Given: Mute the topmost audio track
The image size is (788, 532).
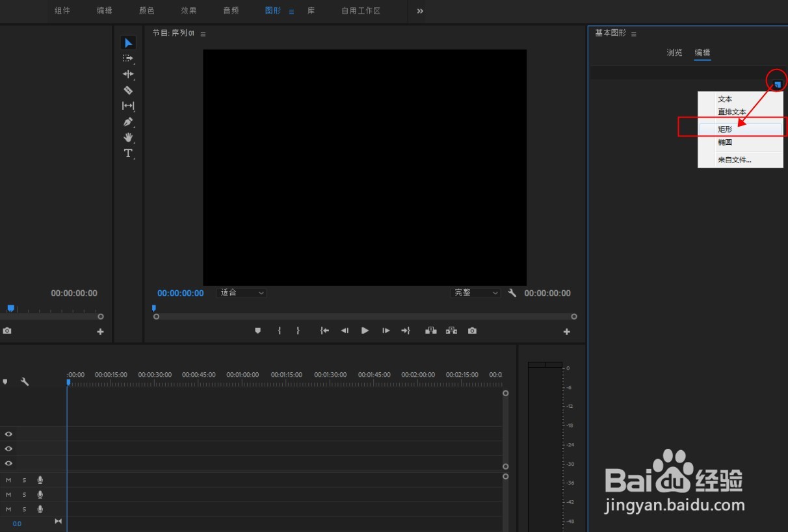Looking at the screenshot, I should click(8, 480).
